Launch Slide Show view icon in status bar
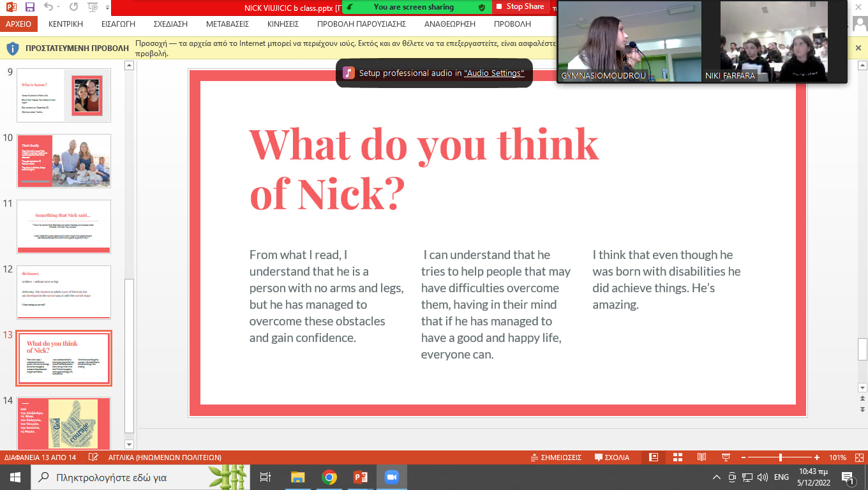 click(x=726, y=457)
